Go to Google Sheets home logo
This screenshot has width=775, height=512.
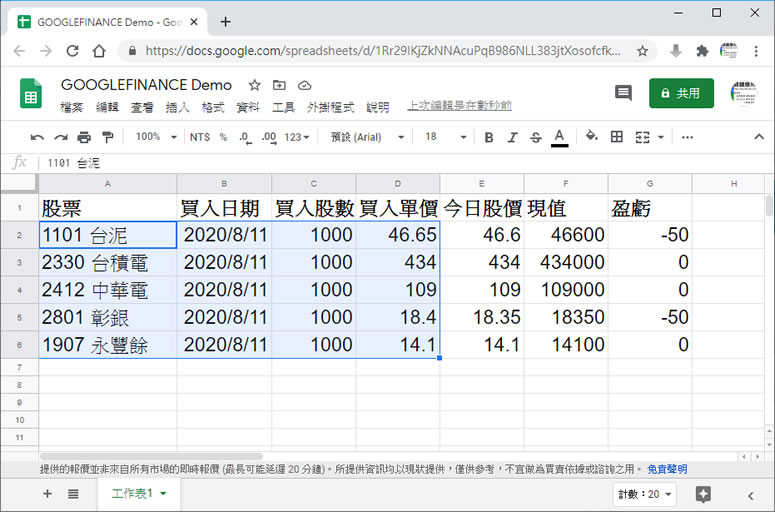coord(31,93)
